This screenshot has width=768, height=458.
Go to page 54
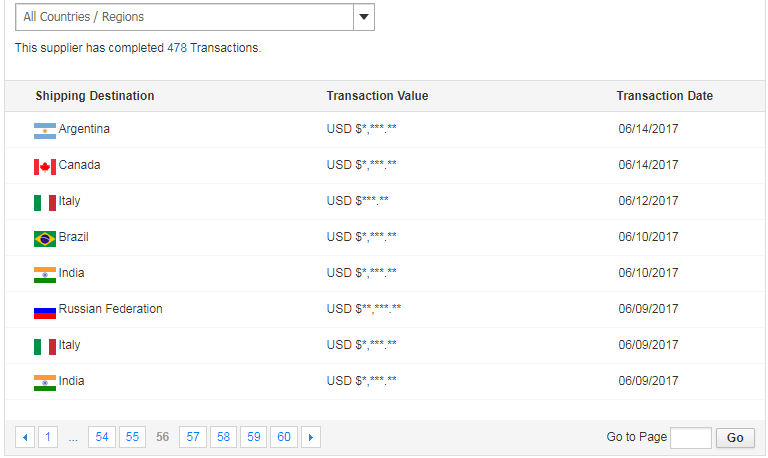pyautogui.click(x=102, y=437)
